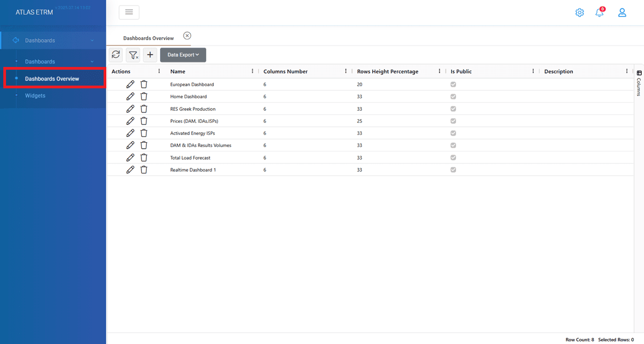
Task: Toggle Is Public for RES Greek Production
Action: 453,109
